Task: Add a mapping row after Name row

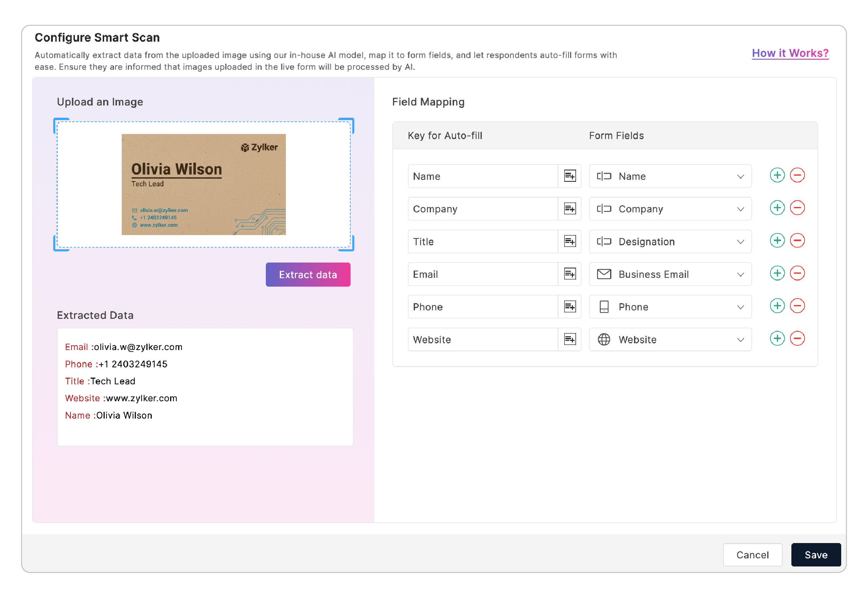Action: (x=777, y=175)
